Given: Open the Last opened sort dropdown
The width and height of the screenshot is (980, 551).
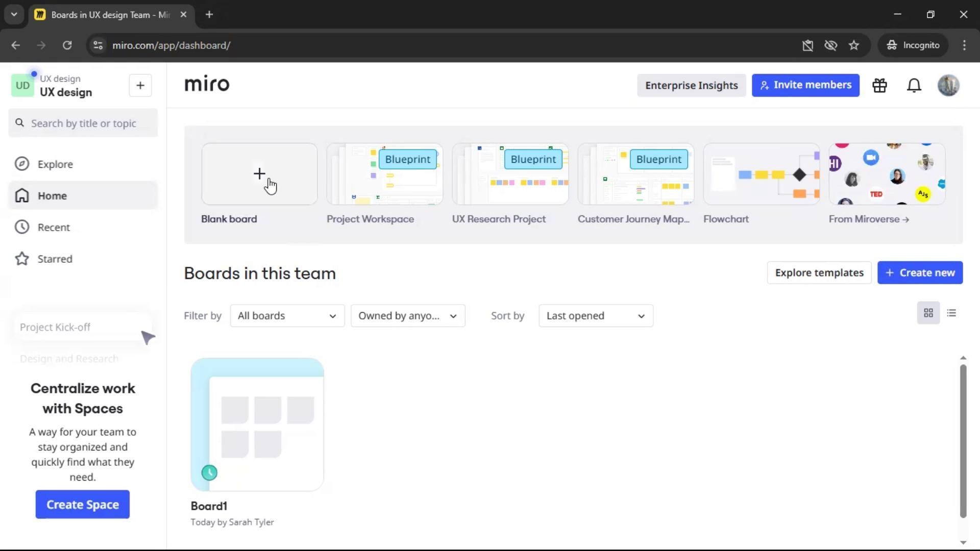Looking at the screenshot, I should 595,316.
